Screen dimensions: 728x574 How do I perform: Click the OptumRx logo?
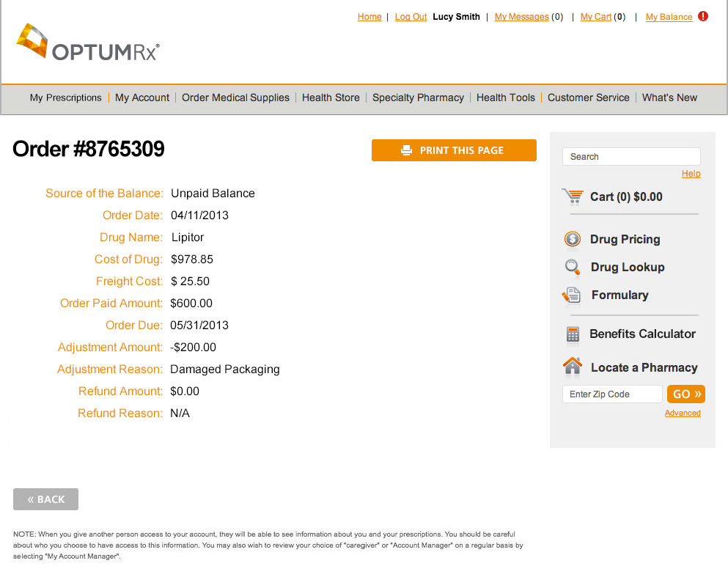[x=87, y=43]
